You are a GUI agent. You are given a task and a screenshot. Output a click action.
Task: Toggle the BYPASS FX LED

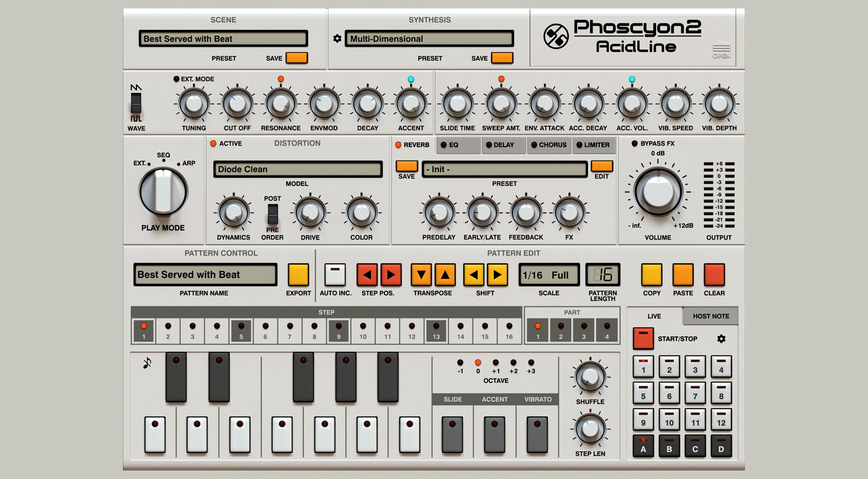(x=635, y=144)
